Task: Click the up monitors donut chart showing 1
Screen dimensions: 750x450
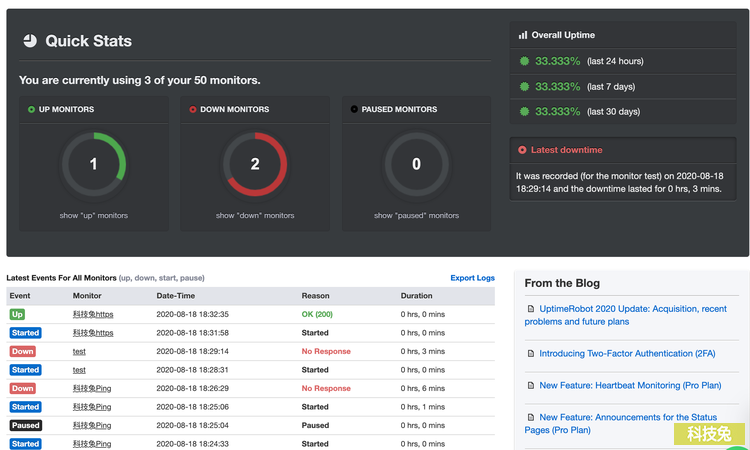Action: point(94,164)
